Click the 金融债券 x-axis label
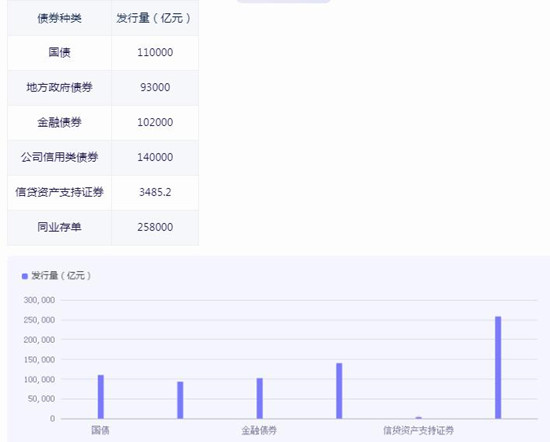The image size is (550, 442). coord(259,430)
